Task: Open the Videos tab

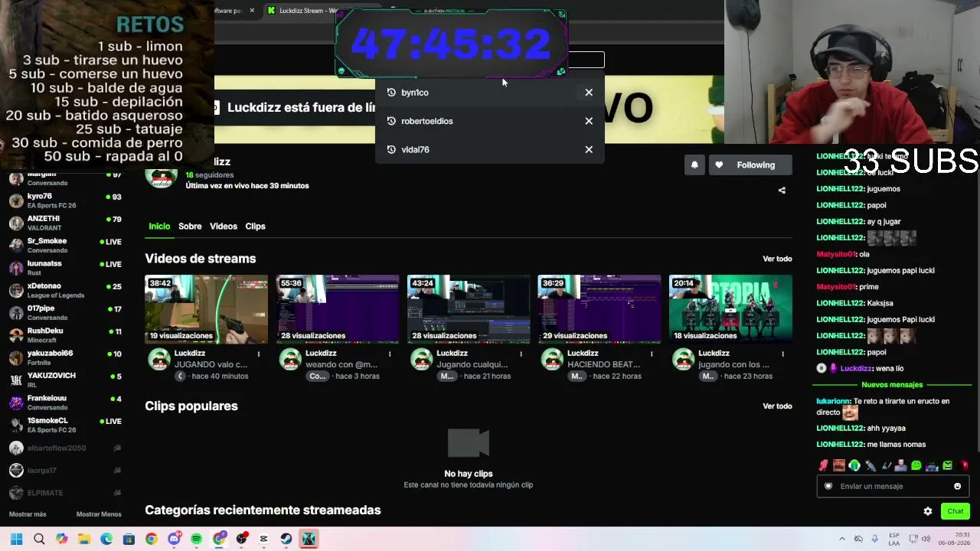Action: click(x=224, y=227)
